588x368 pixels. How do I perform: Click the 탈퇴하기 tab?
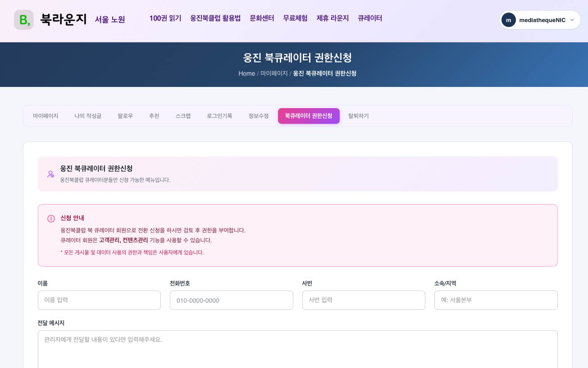coord(358,116)
